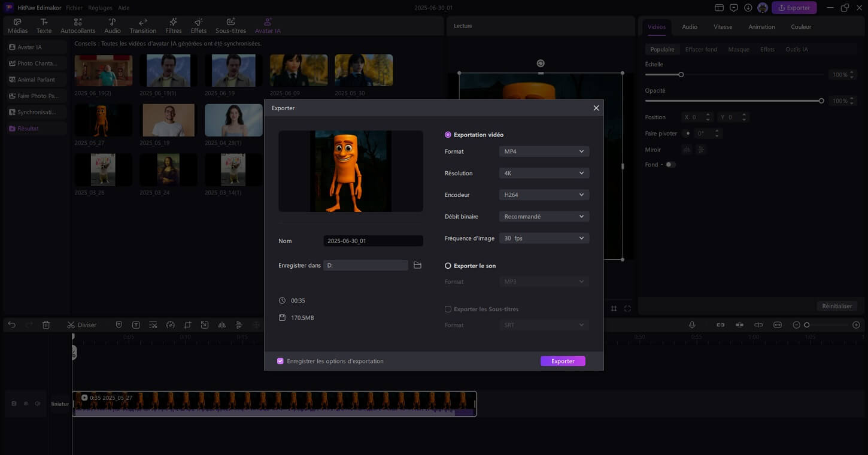Check Exporter les Sous-titres checkbox
The width and height of the screenshot is (868, 455).
coord(448,309)
